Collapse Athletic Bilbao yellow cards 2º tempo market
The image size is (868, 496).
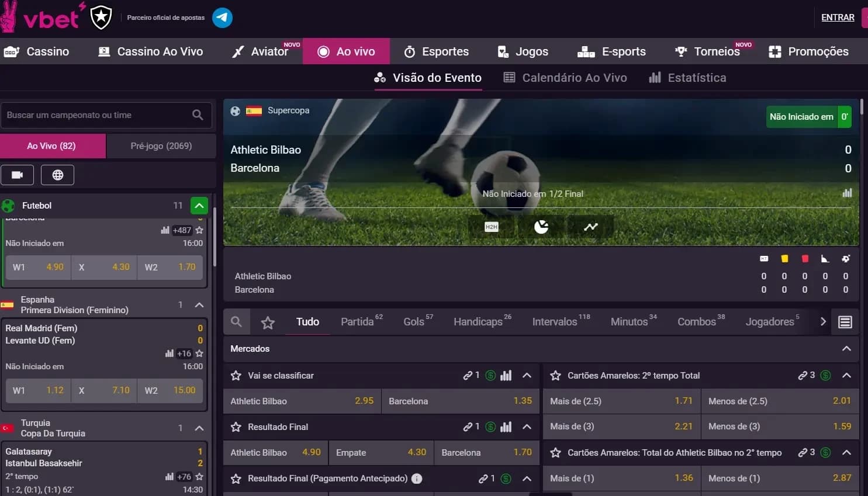(846, 453)
